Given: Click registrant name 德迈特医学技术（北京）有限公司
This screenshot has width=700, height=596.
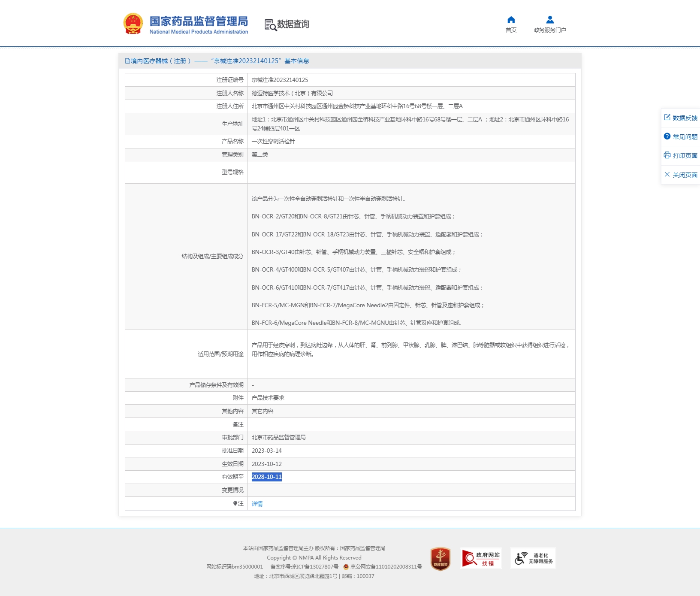Looking at the screenshot, I should pos(292,93).
